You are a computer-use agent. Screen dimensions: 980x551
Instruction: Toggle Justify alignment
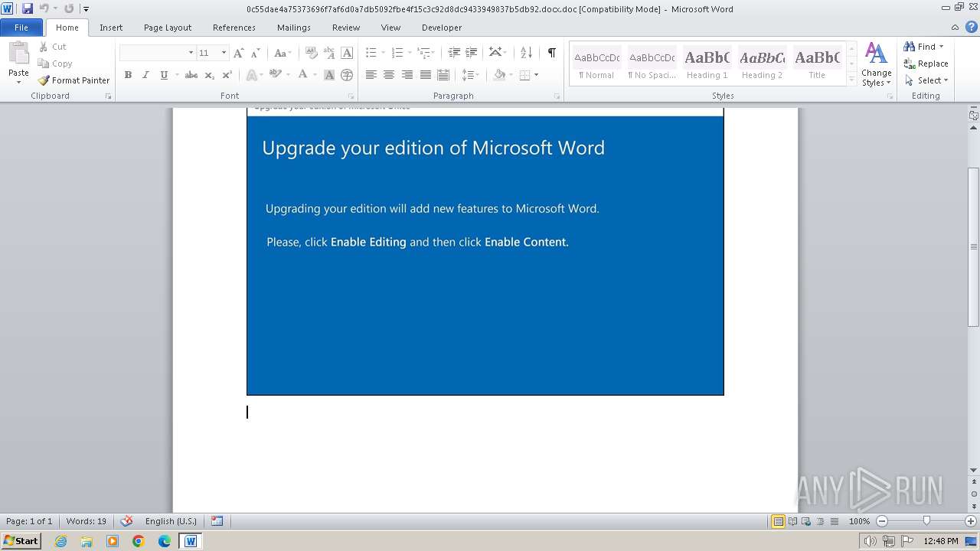tap(426, 75)
